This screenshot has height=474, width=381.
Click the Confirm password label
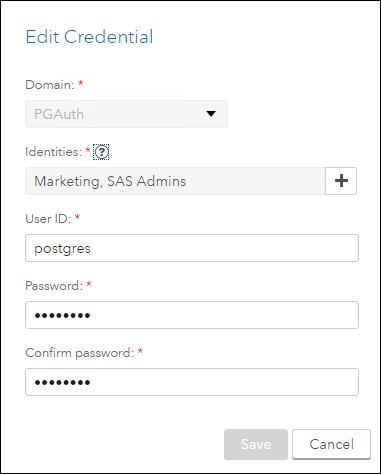80,353
